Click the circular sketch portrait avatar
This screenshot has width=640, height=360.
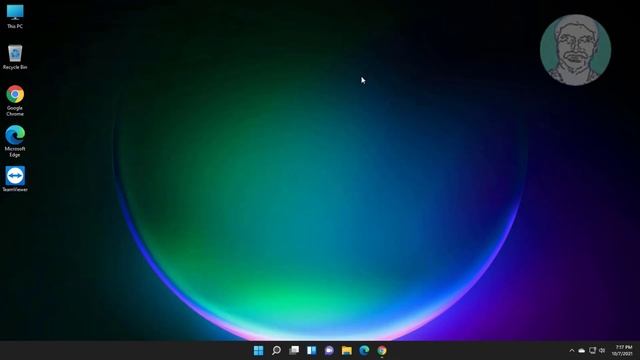pyautogui.click(x=575, y=50)
